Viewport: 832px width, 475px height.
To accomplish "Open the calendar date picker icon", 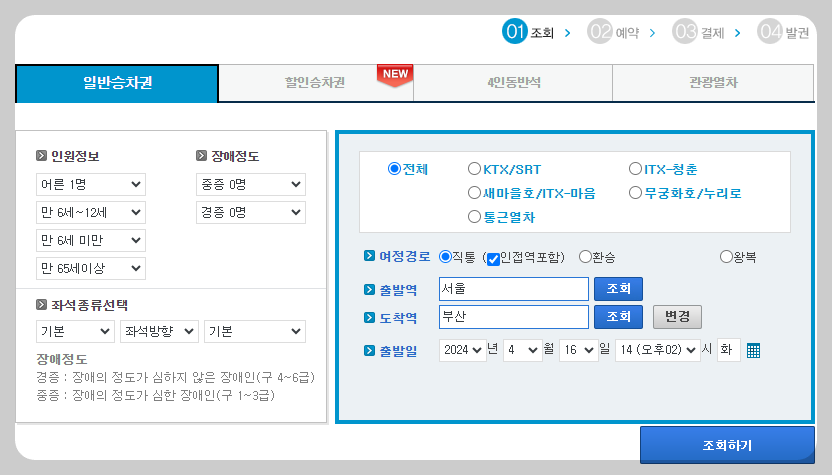I will click(753, 350).
